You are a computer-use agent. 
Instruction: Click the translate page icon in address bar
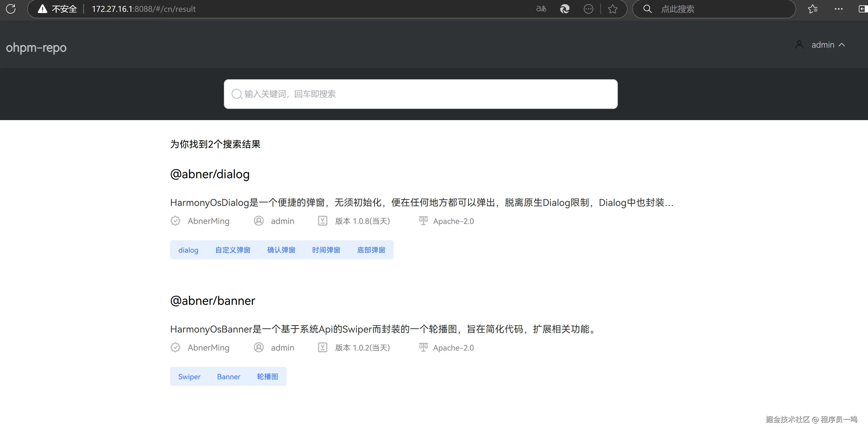click(x=541, y=9)
